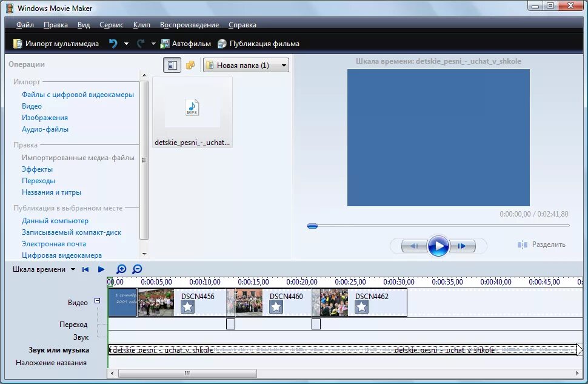Open the Воспроизведение menu

click(x=189, y=25)
